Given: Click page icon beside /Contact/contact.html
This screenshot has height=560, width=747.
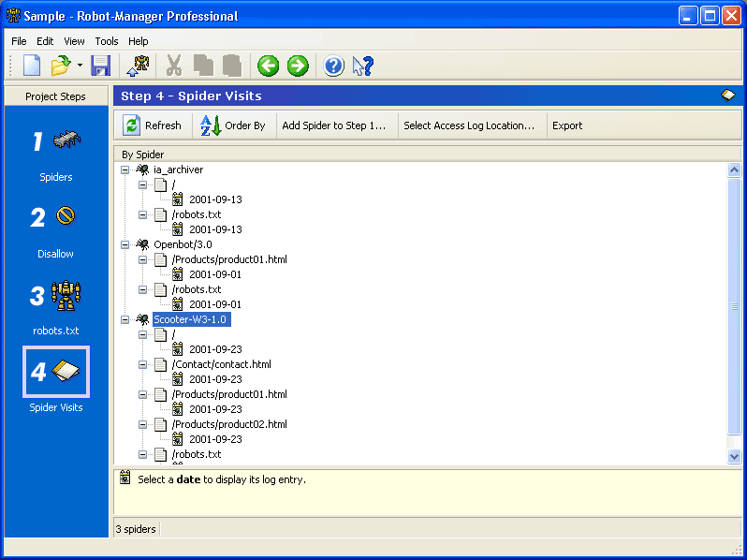Looking at the screenshot, I should pos(161,364).
